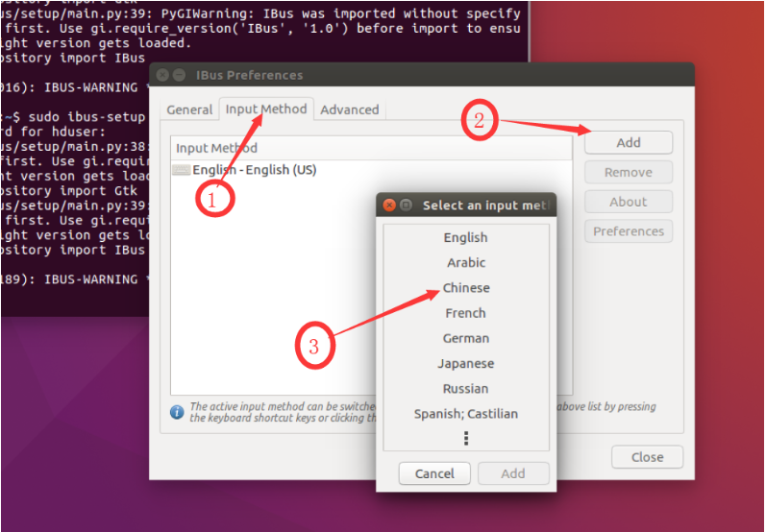Click Add in the select dialog
766x532 pixels.
[x=513, y=473]
